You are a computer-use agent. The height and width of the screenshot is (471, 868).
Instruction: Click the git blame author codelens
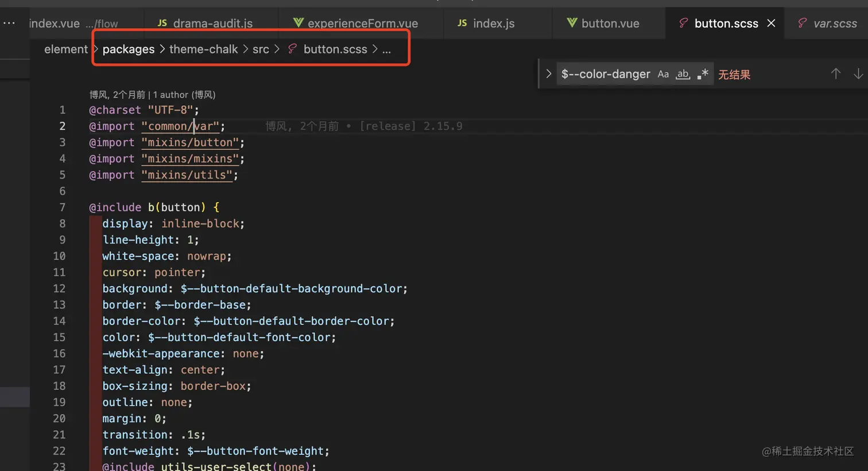153,95
